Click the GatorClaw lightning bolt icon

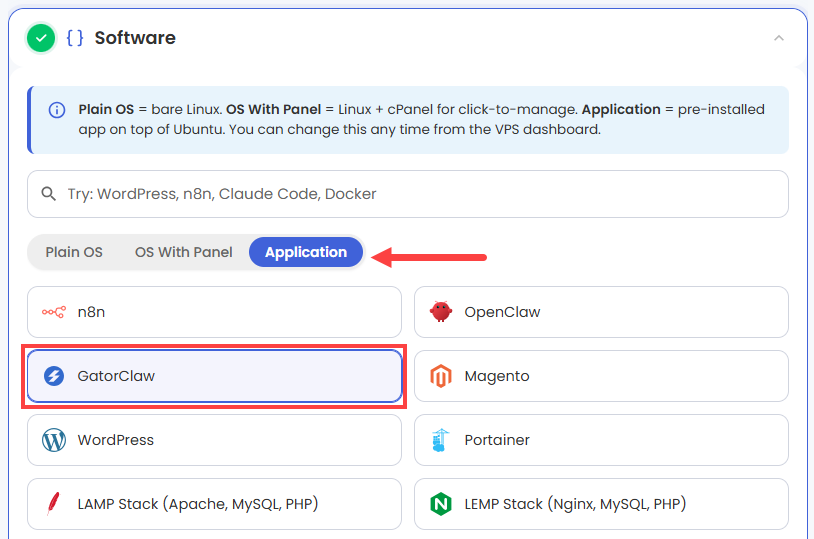(53, 375)
